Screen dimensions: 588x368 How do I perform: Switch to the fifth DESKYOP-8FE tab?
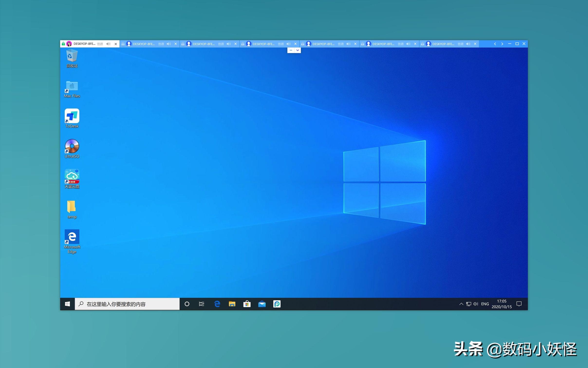pos(324,44)
